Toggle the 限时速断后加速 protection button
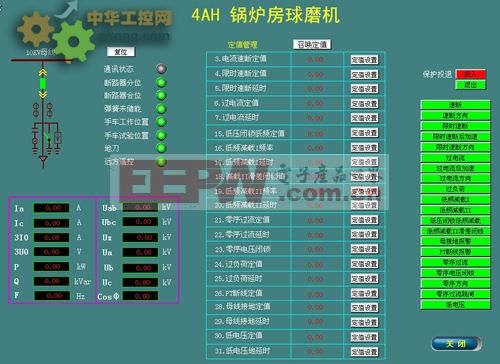This screenshot has width=500, height=364. (455, 137)
